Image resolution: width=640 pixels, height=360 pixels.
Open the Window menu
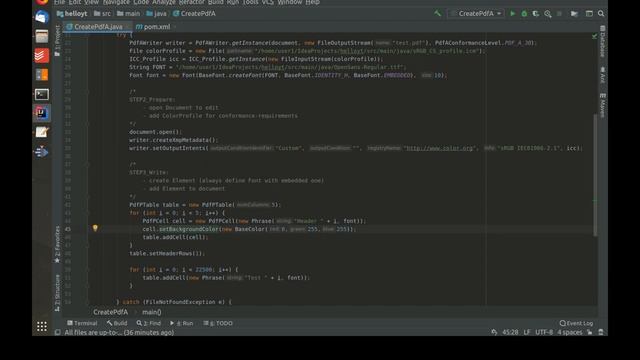point(289,2)
